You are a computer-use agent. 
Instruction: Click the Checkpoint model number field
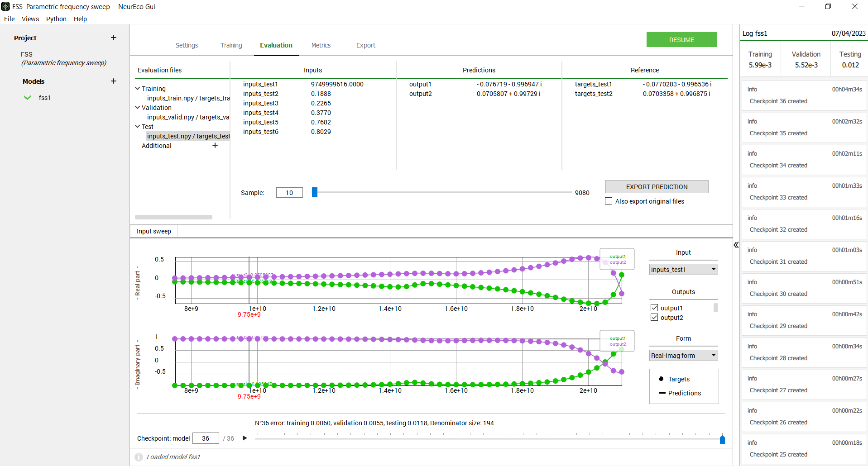point(206,438)
